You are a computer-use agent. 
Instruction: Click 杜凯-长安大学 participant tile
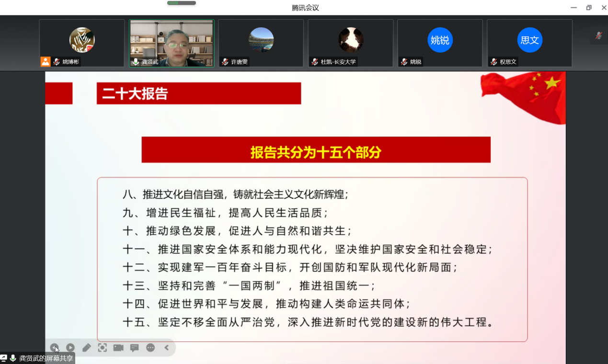point(351,43)
